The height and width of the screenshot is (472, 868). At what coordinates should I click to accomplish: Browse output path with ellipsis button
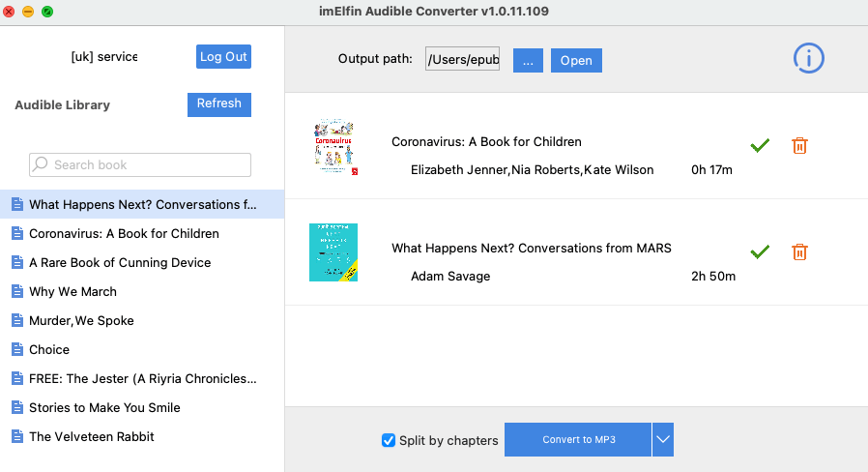pos(528,60)
